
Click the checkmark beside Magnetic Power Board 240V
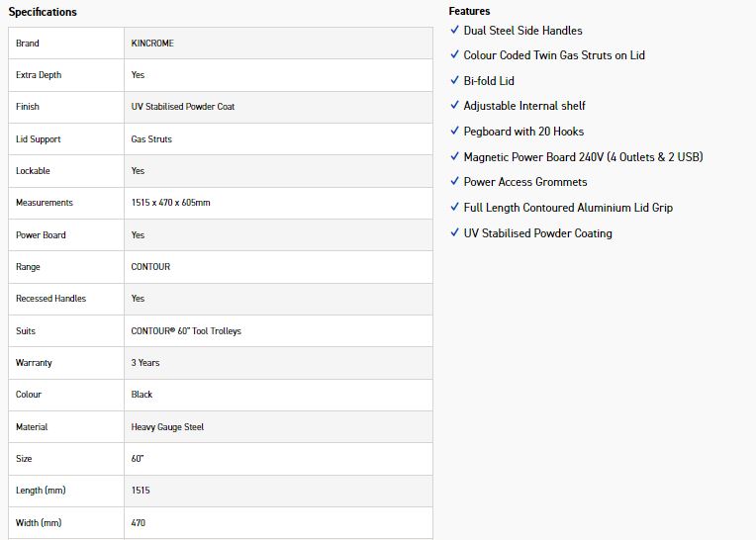point(454,156)
